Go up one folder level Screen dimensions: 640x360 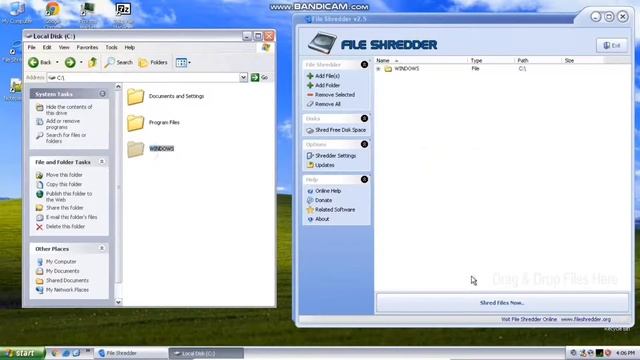(93, 62)
